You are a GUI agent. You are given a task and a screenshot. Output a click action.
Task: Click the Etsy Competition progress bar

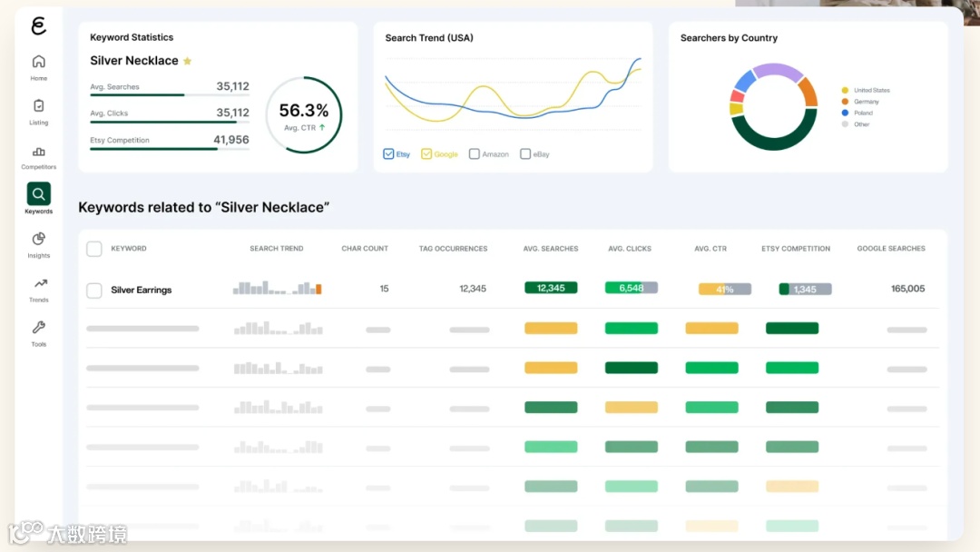(x=170, y=149)
